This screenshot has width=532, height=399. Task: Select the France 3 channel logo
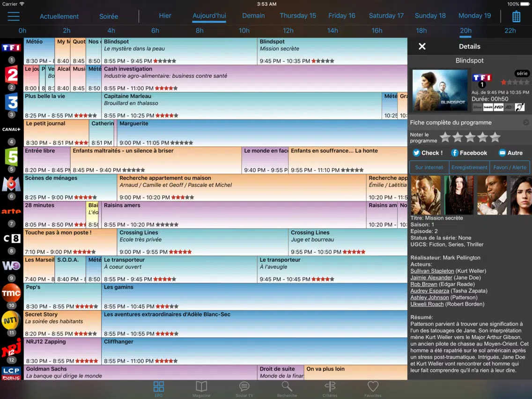(12, 102)
